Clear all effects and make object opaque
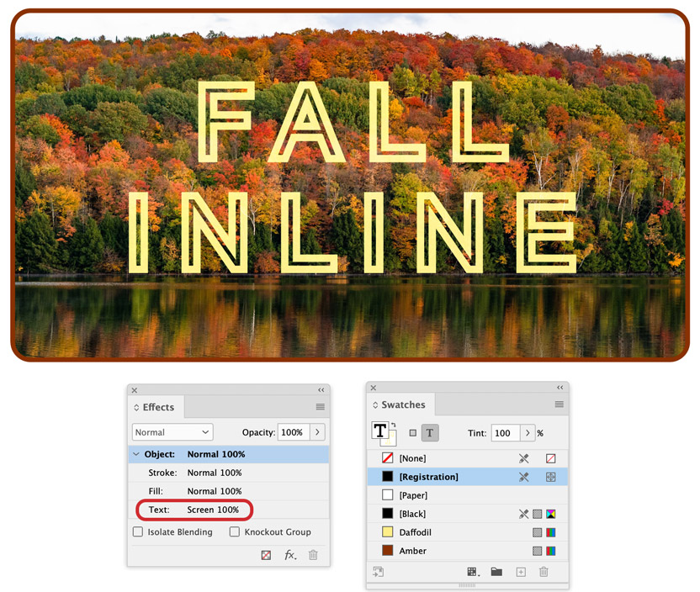Viewport: 700px width, 592px height. tap(266, 555)
